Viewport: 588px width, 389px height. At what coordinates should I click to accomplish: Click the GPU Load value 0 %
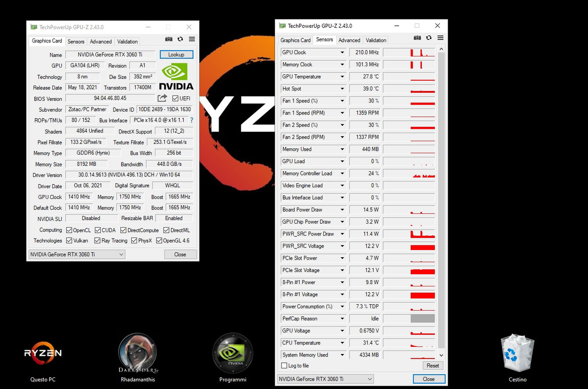pyautogui.click(x=365, y=161)
